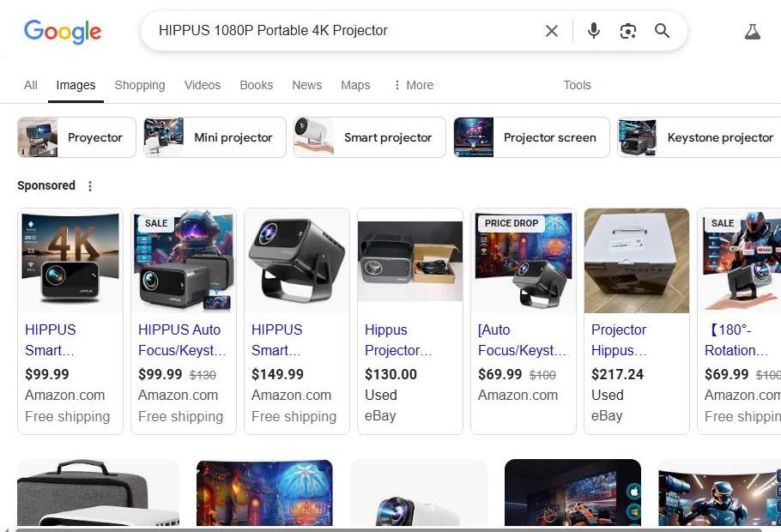Open the Tools button
Viewport: 781px width, 532px height.
[577, 85]
